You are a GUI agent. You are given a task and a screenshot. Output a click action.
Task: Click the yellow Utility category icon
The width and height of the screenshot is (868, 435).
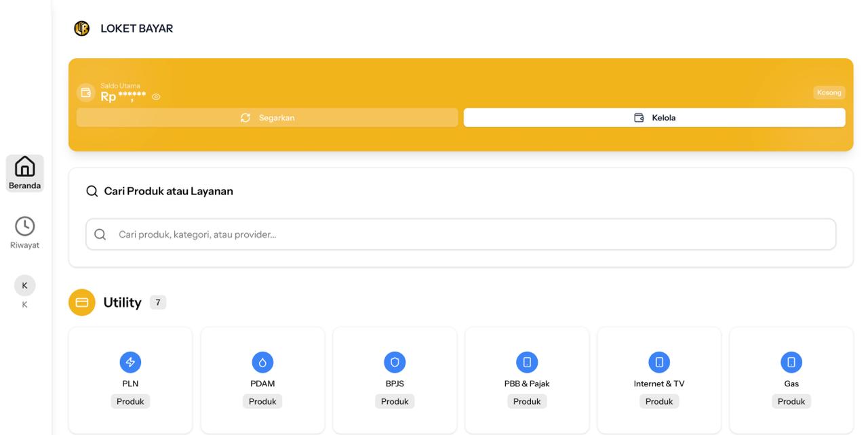coord(82,303)
